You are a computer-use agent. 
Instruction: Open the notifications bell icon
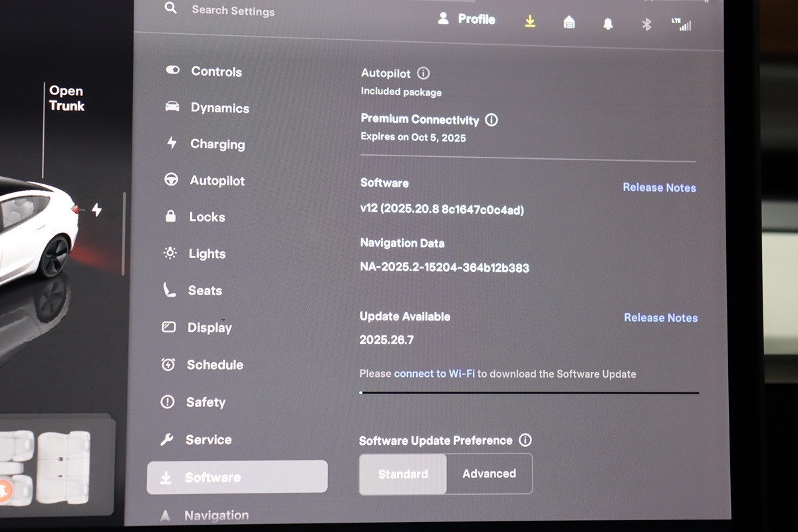click(608, 24)
